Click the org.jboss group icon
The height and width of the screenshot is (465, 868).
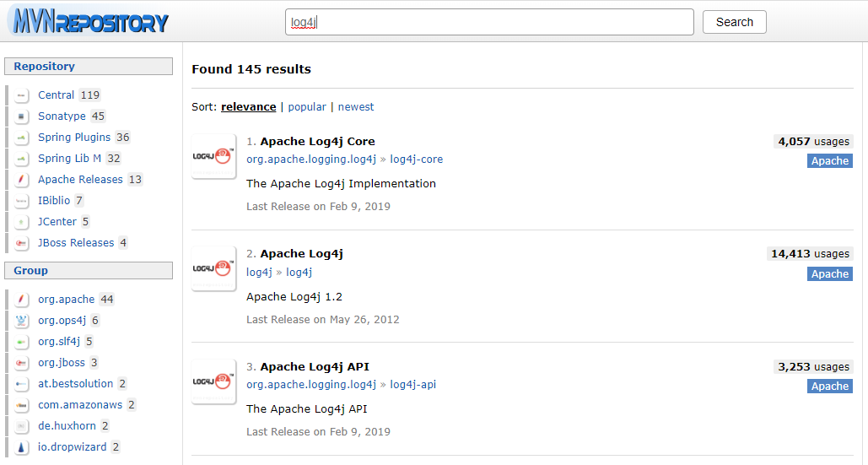(21, 363)
